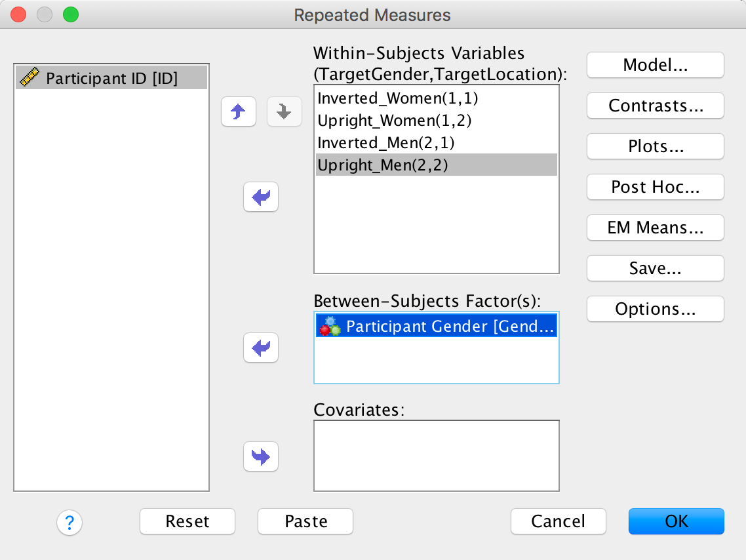Image resolution: width=746 pixels, height=560 pixels.
Task: Open the Plots... dialog
Action: (x=655, y=146)
